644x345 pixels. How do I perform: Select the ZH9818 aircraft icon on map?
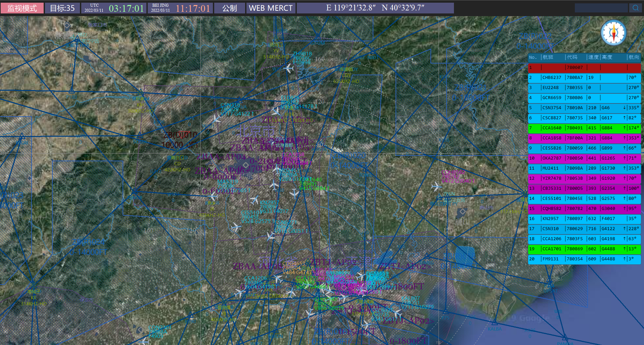click(288, 69)
